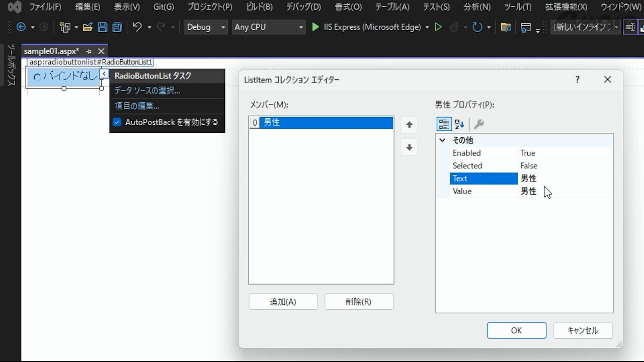Collapse the RadioButtonList smart tag arrow

click(x=104, y=74)
